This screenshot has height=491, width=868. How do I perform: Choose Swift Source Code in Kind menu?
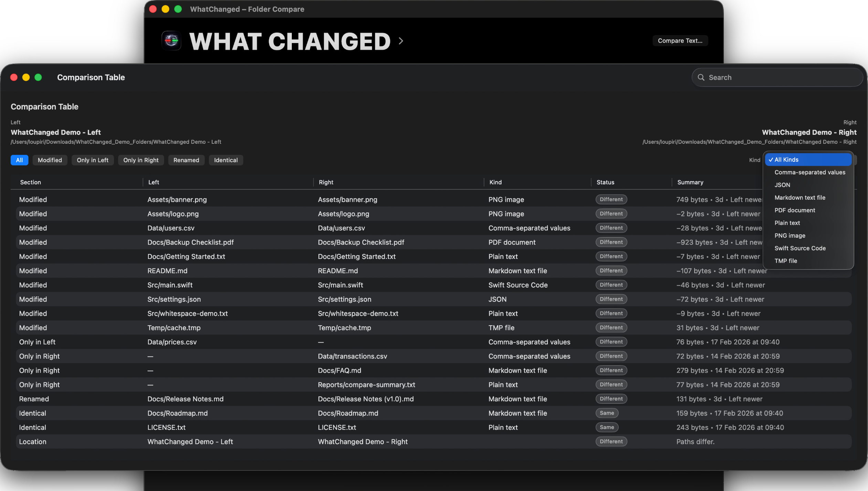coord(808,248)
